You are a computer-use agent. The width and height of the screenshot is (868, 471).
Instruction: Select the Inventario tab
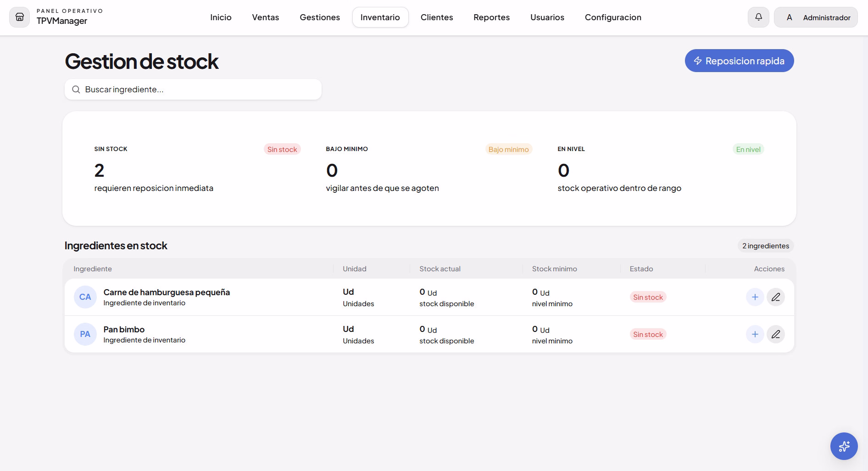380,17
